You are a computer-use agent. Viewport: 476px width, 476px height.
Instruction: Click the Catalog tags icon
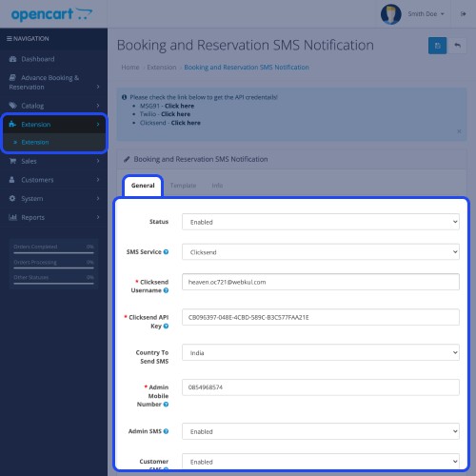pos(12,106)
